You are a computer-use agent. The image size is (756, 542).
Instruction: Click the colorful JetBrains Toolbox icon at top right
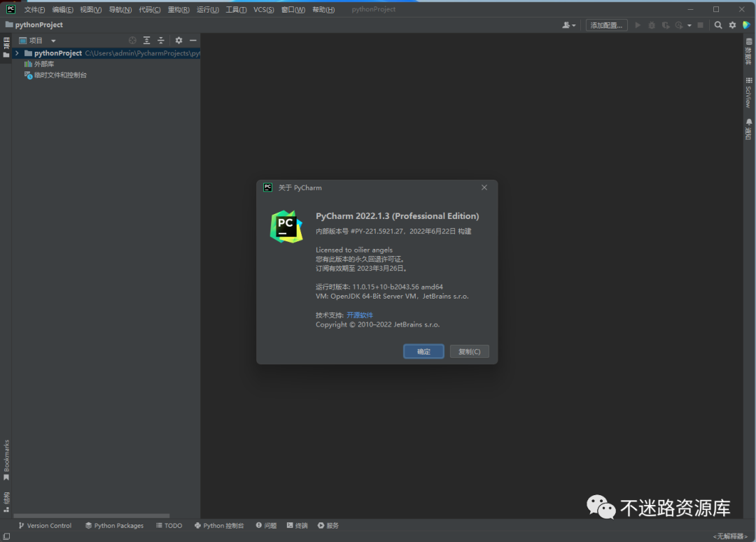coord(746,25)
